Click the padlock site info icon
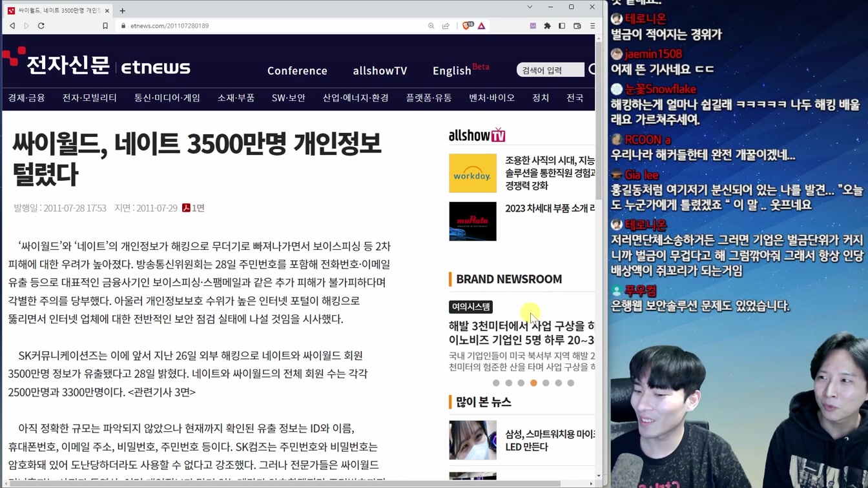Image resolution: width=868 pixels, height=488 pixels. (x=123, y=26)
